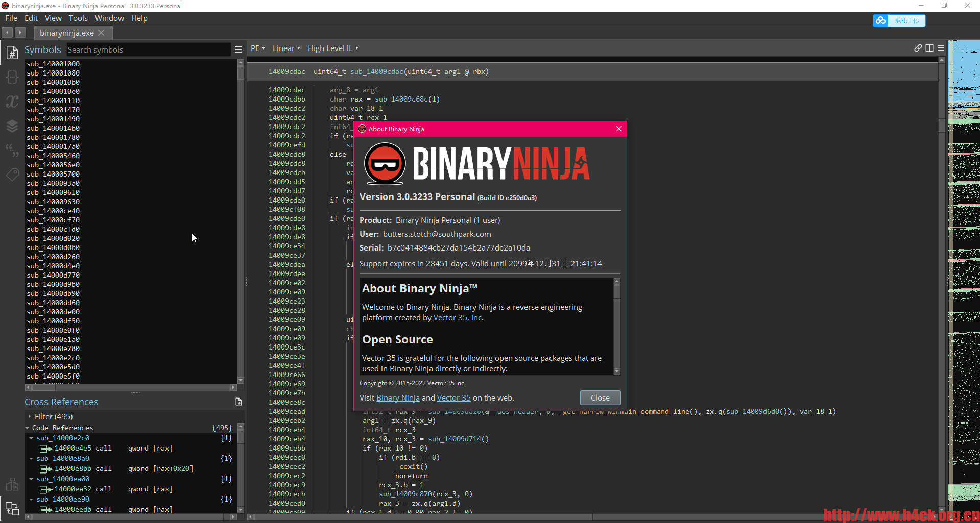Open the Stack view sidebar icon
This screenshot has height=523, width=980.
pyautogui.click(x=12, y=126)
